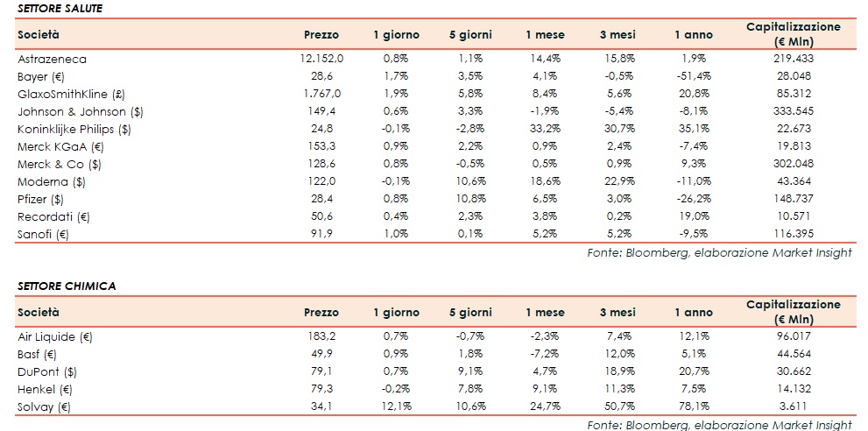868x431 pixels.
Task: Select the Astrazeneca company name
Action: (x=52, y=59)
